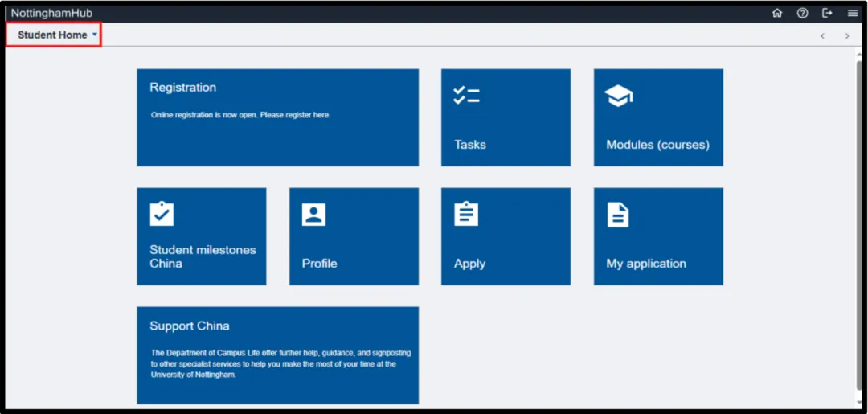
Task: Open the Registration tile
Action: coord(278,117)
